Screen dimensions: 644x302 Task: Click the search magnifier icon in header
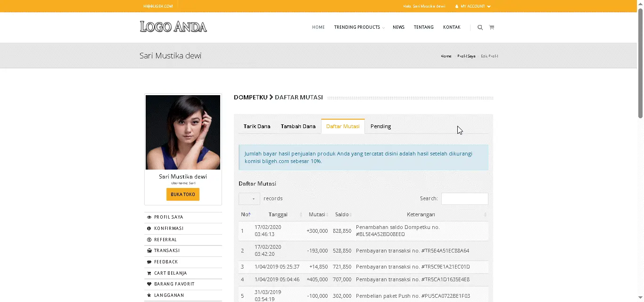coord(480,27)
